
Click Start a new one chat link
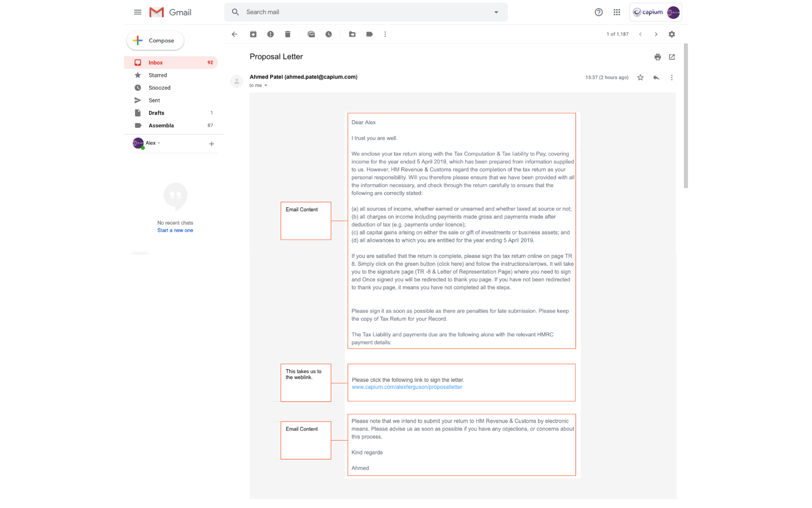(175, 230)
